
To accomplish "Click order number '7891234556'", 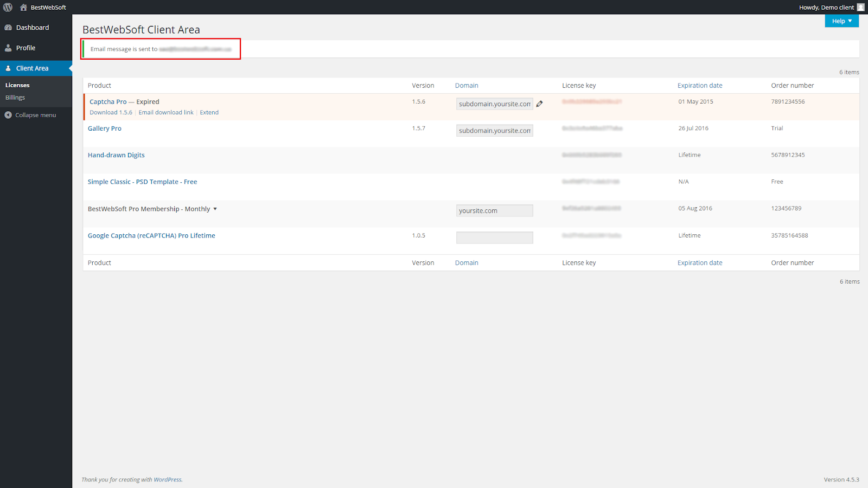I will 788,101.
